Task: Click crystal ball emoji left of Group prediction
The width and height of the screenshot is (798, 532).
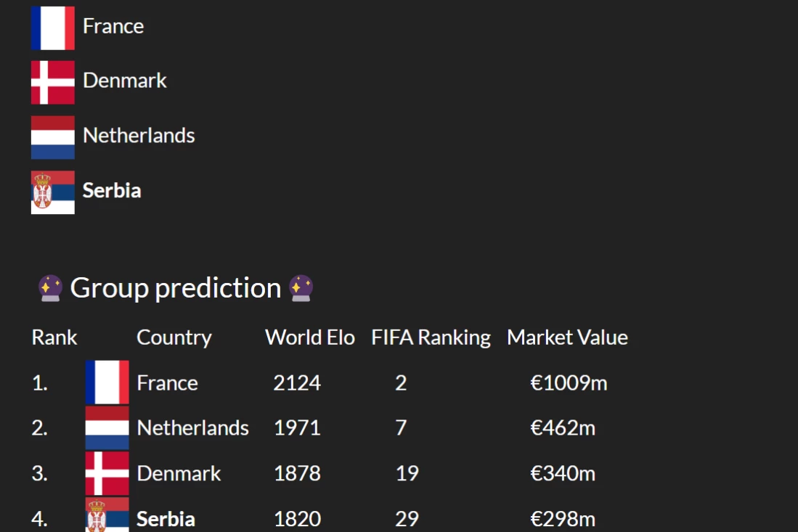Action: pyautogui.click(x=50, y=288)
